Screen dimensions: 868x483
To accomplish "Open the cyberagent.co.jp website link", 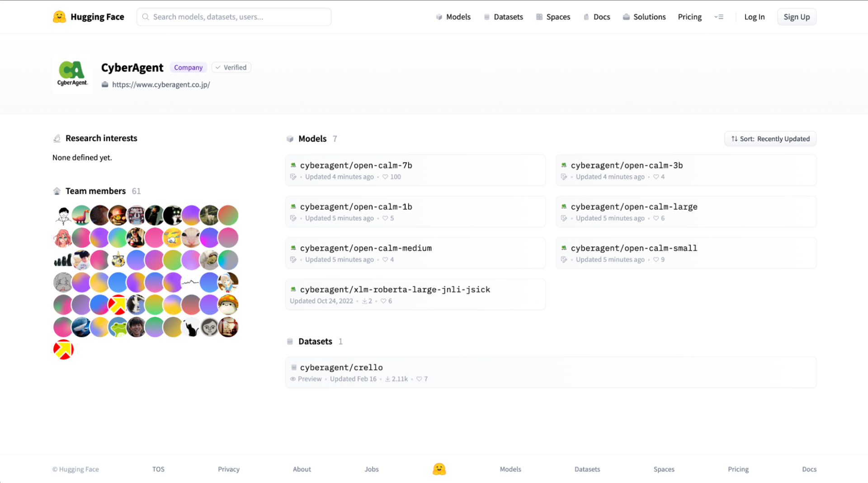I will tap(160, 84).
